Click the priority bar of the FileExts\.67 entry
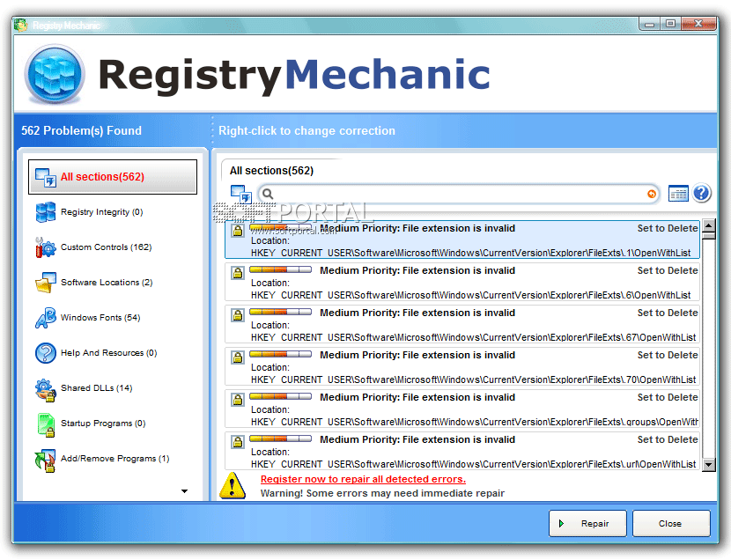Viewport: 731px width, 560px height. point(281,312)
